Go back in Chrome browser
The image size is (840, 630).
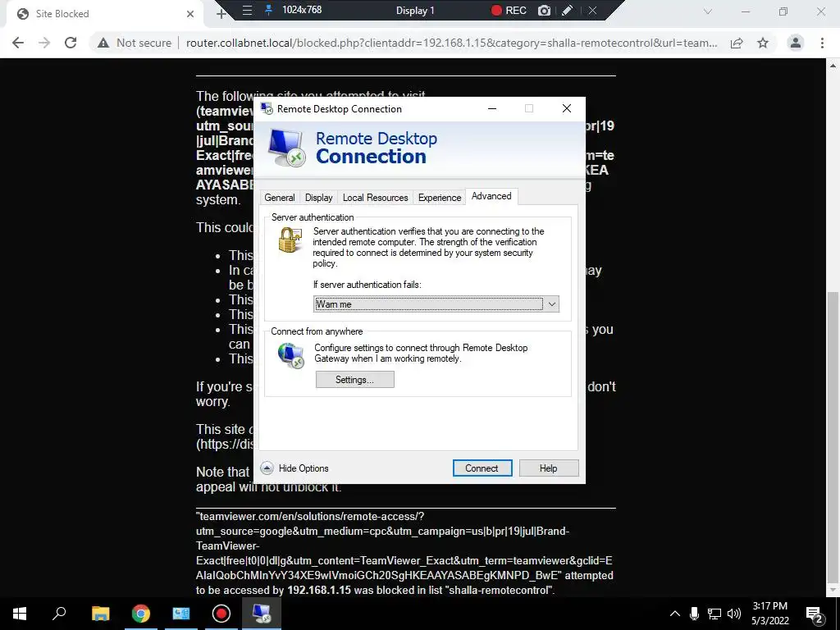18,43
